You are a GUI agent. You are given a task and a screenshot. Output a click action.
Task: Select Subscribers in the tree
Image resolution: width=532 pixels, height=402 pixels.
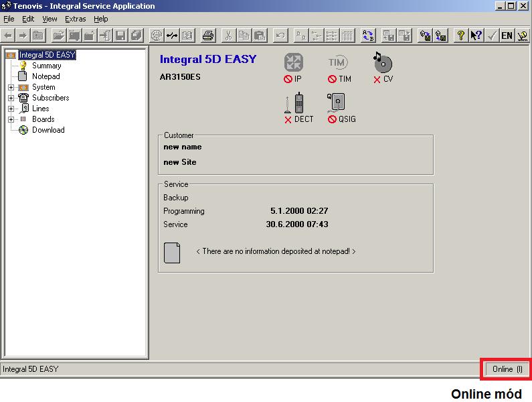[51, 98]
